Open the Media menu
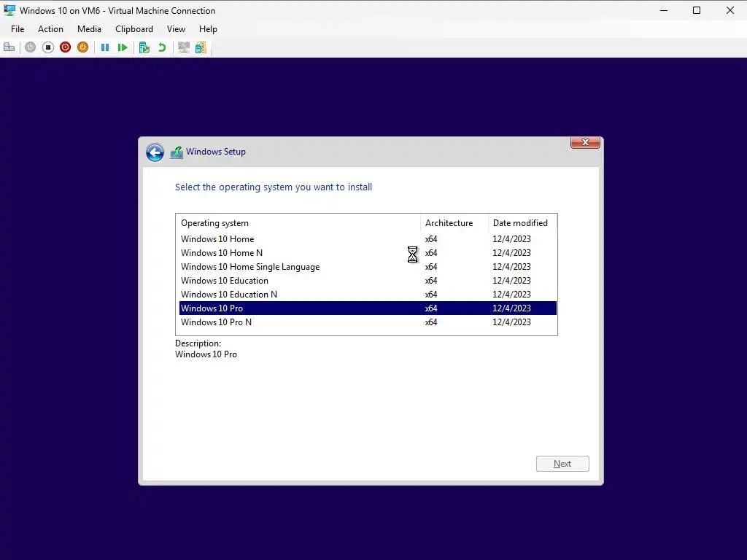This screenshot has height=560, width=747. click(x=89, y=29)
